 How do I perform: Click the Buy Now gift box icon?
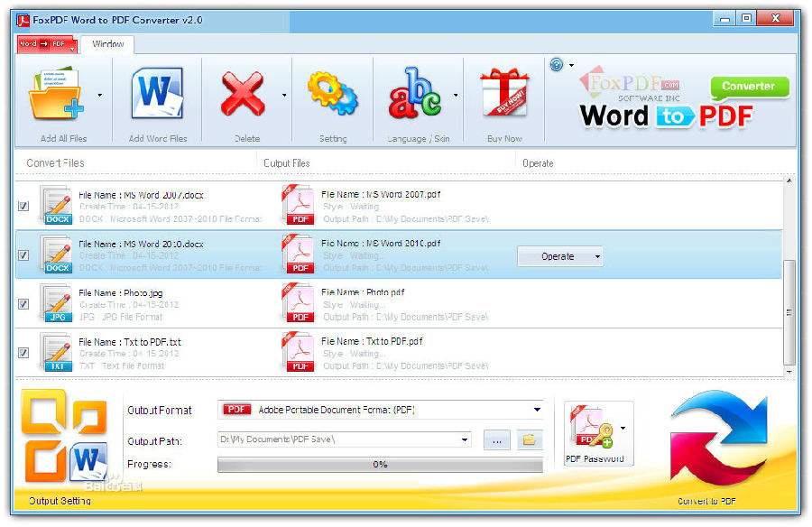(504, 93)
